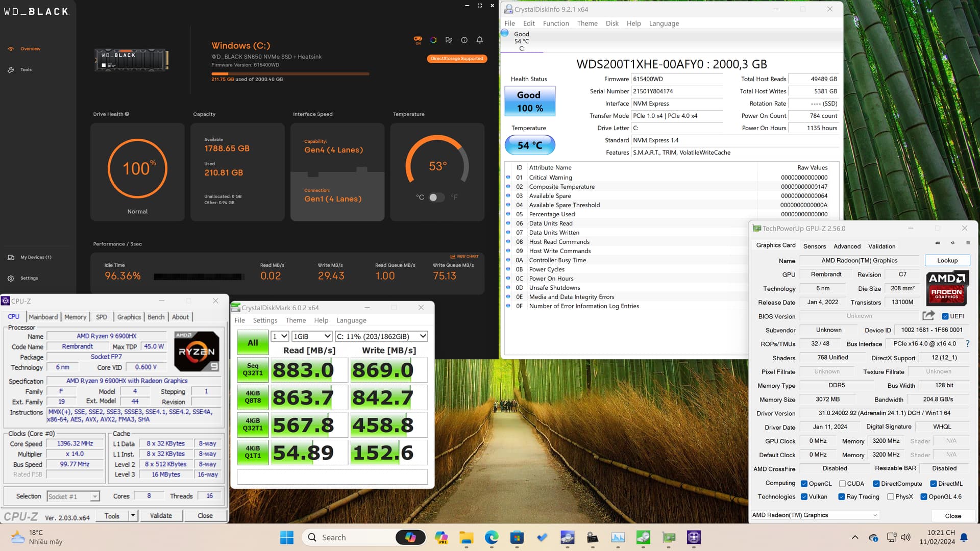Click the CrystalDiskInfo disk status circle for C:
Screen dimensions: 980x551
[505, 33]
